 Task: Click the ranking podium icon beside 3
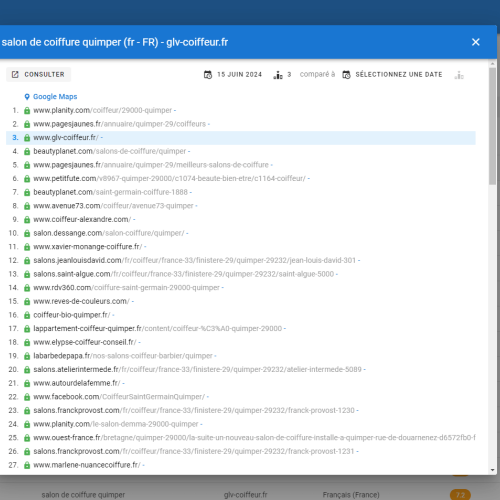(278, 75)
